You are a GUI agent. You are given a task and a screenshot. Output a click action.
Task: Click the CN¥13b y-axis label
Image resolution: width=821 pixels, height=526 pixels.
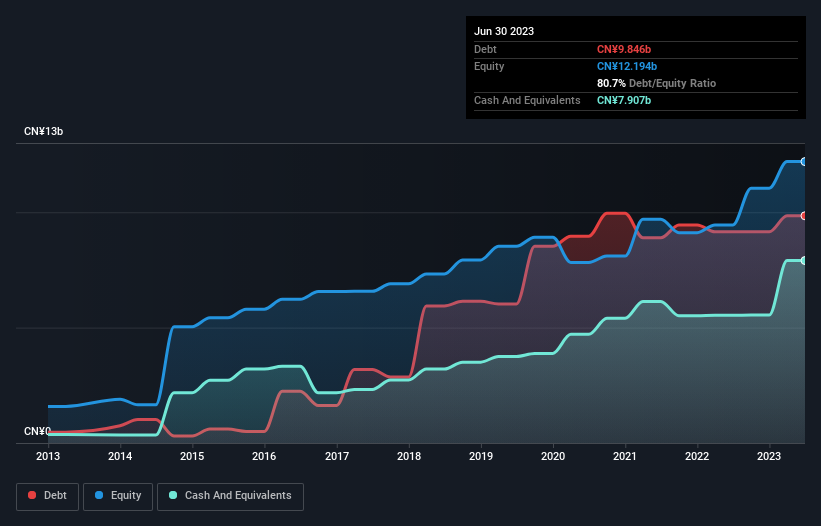click(43, 131)
